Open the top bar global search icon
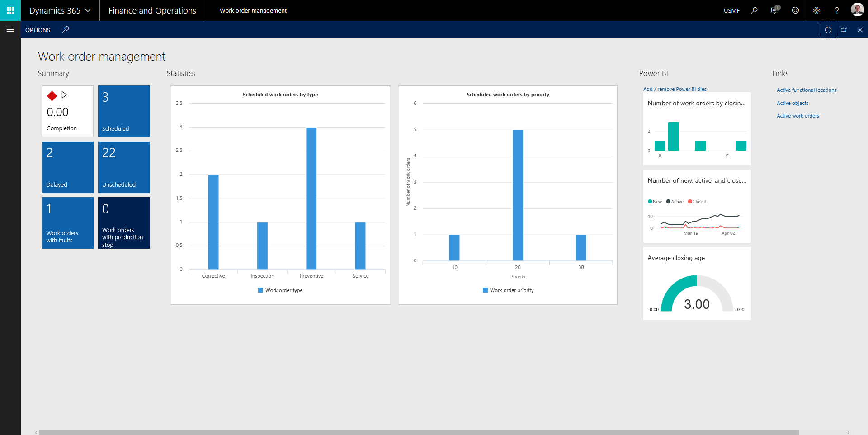The width and height of the screenshot is (868, 435). pos(754,10)
